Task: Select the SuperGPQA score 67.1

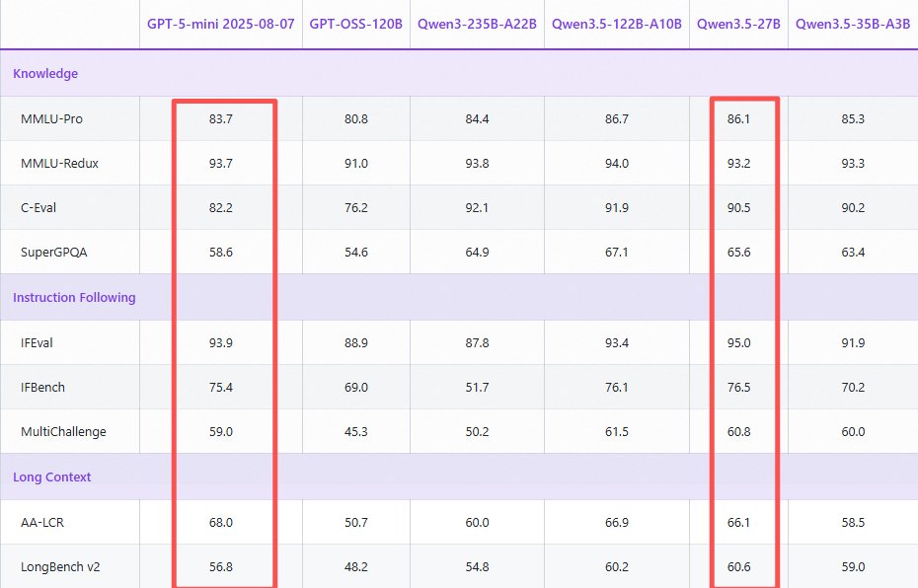Action: pos(617,253)
